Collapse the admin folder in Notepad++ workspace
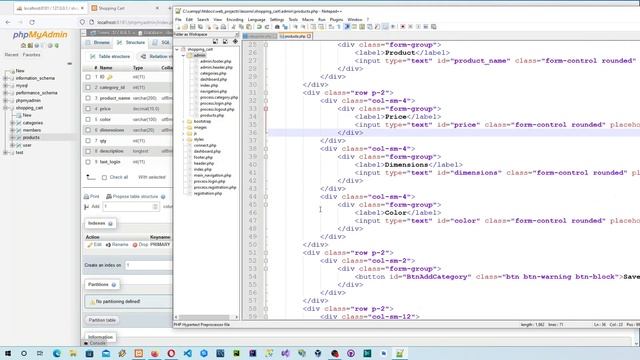The height and width of the screenshot is (360, 640). click(183, 56)
